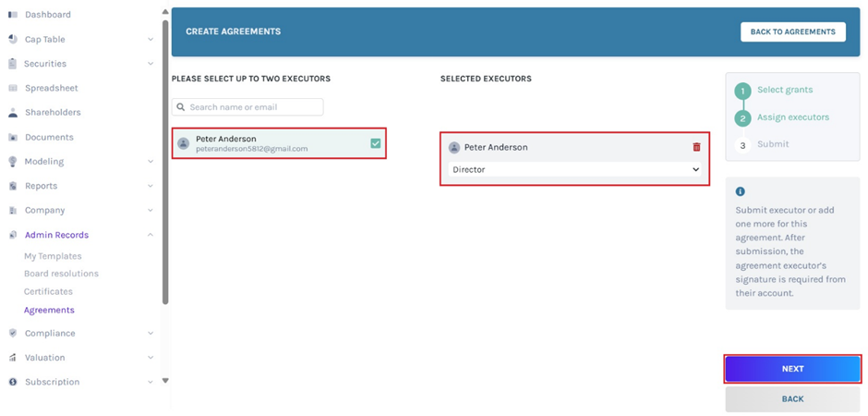The height and width of the screenshot is (416, 868).
Task: Go to Shareholders in sidebar
Action: 53,113
